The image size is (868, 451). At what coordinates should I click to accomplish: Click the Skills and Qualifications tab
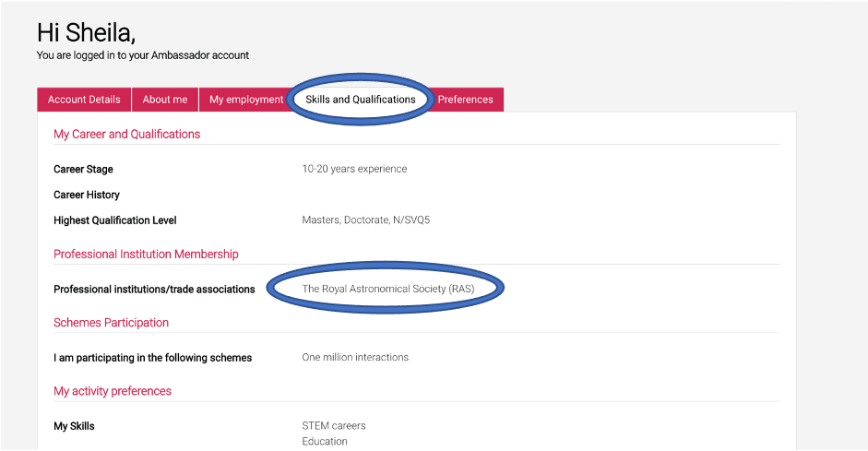click(361, 100)
